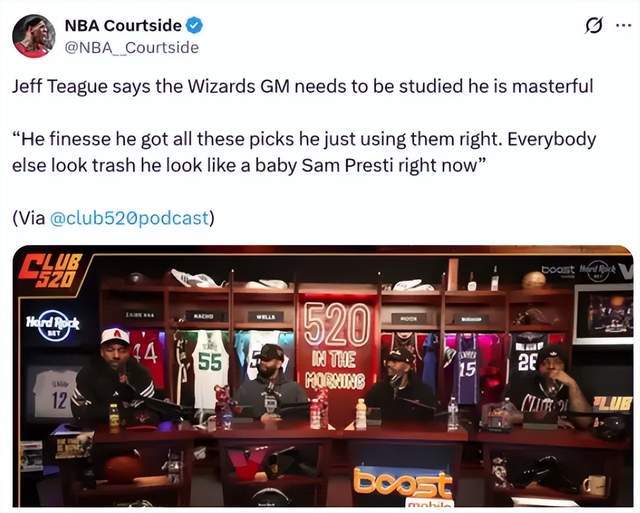Open the NBA Courtside profile avatar
The width and height of the screenshot is (640, 513).
pyautogui.click(x=33, y=36)
